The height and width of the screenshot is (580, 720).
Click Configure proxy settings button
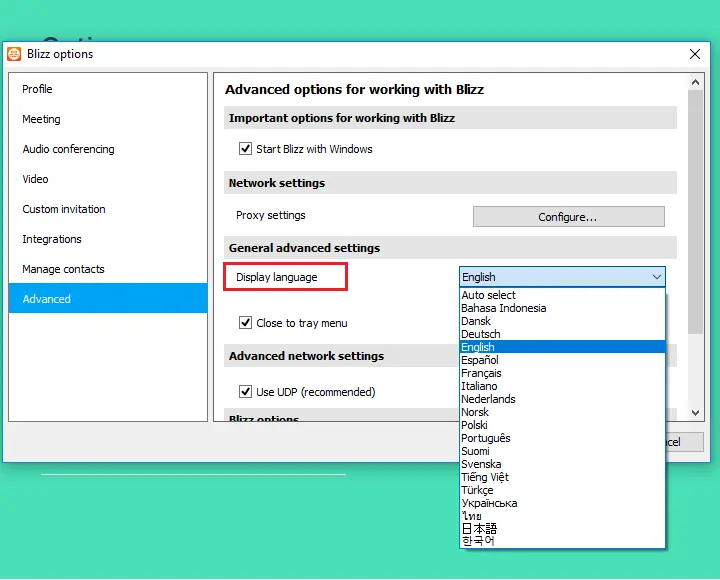[x=568, y=217]
